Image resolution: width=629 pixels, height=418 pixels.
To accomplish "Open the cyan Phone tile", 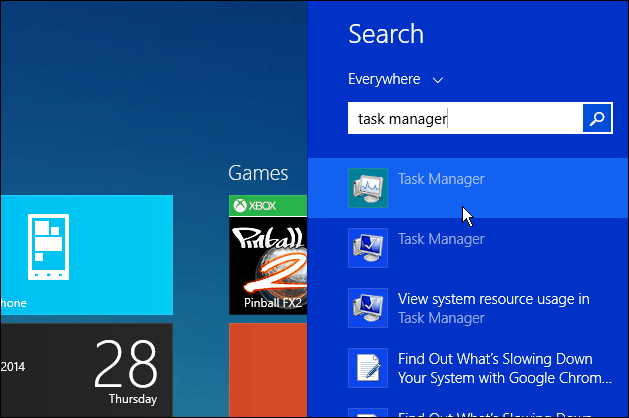I will pyautogui.click(x=87, y=255).
